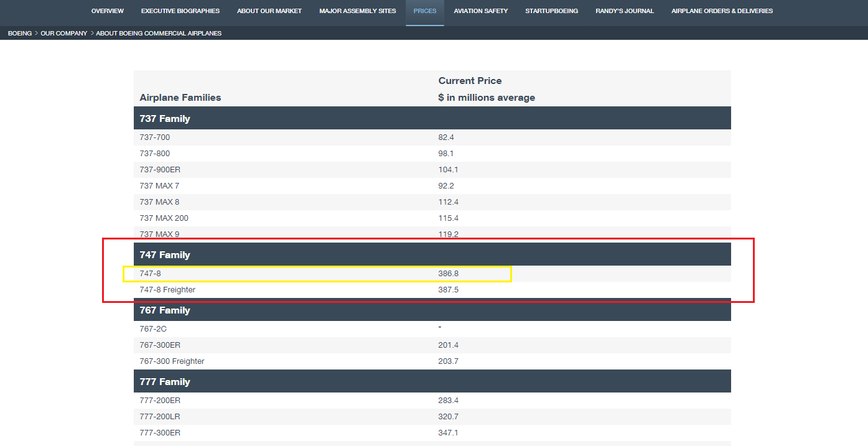Select the 347.1 price value
Viewport: 868px width, 446px height.
(449, 433)
